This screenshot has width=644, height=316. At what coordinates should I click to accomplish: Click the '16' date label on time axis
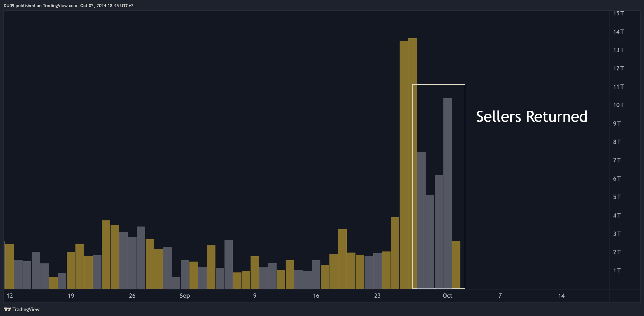(x=316, y=296)
